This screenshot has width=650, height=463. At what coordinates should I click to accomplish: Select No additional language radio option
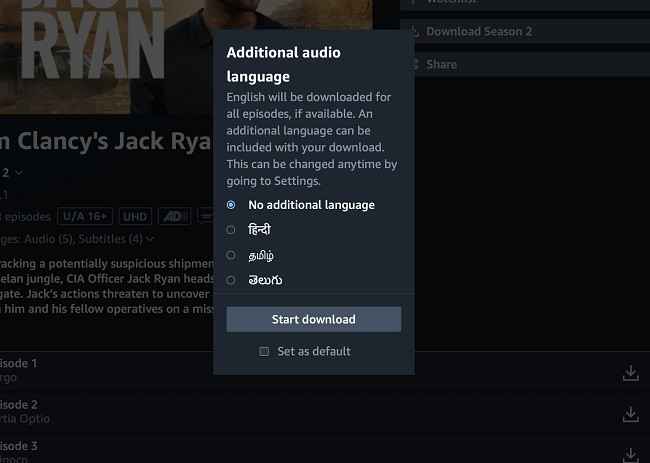coord(231,205)
